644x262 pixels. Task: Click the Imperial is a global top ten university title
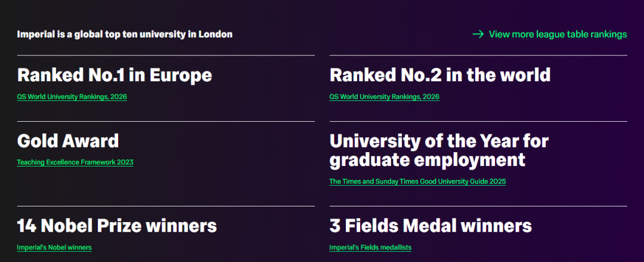(125, 34)
